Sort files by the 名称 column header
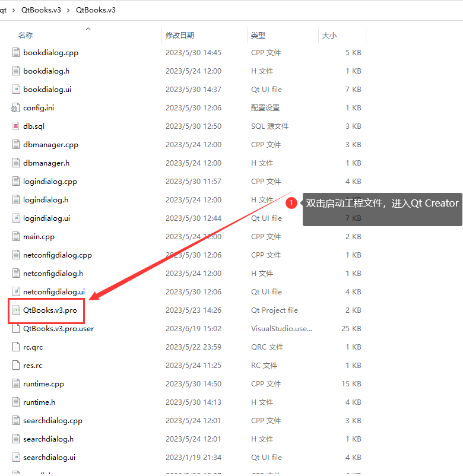 [x=26, y=35]
